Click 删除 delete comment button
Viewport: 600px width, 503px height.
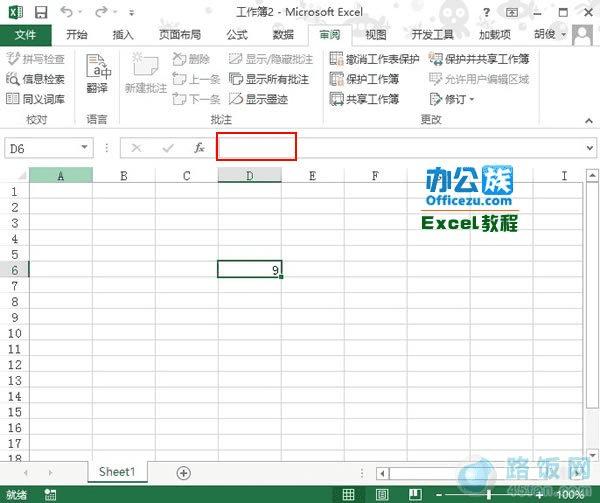(191, 59)
